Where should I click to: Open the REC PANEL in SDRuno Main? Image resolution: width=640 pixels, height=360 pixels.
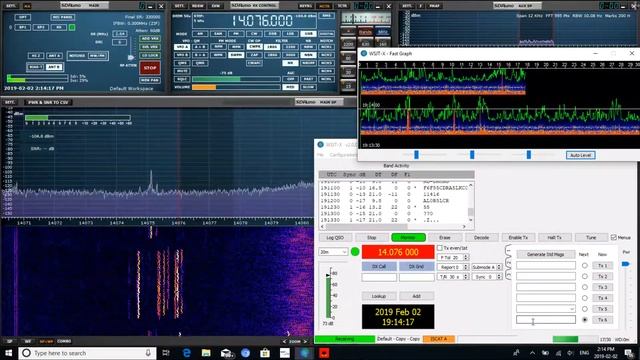[x=62, y=17]
